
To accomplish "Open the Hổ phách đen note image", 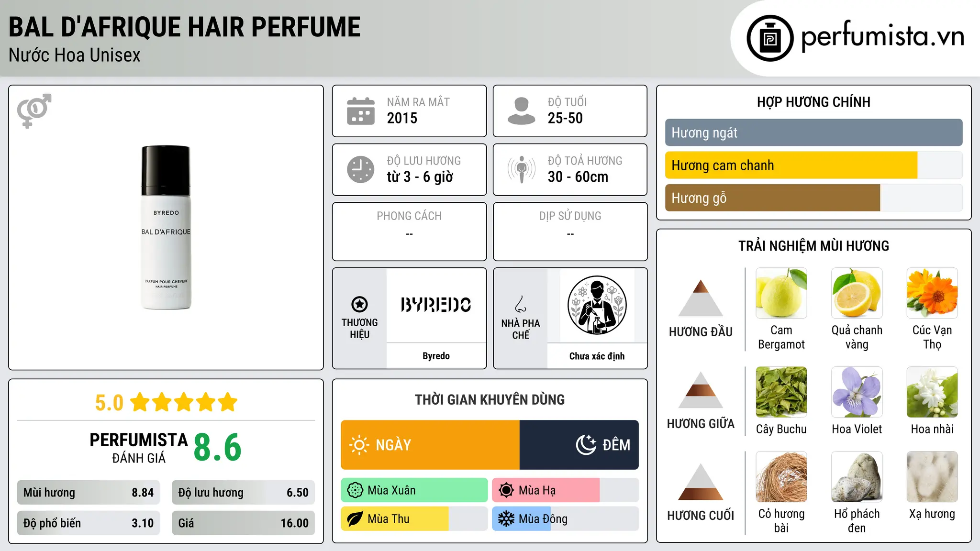I will [x=857, y=477].
